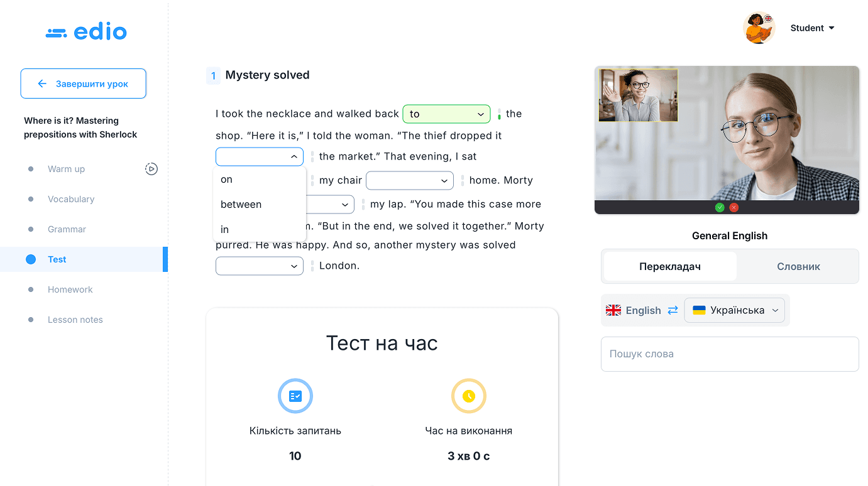
Task: Play the Warm up section icon
Action: 151,169
